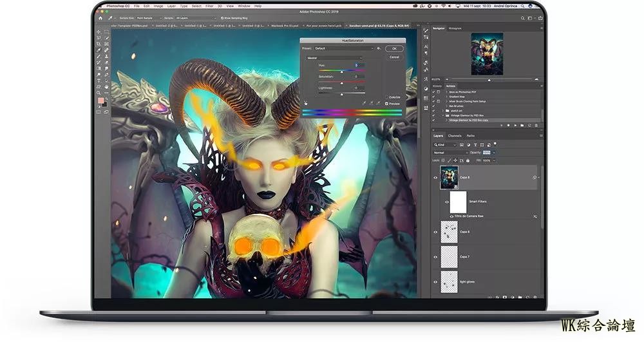Viewport: 644px width, 342px height.
Task: Toggle the Preview checkbox
Action: pos(386,104)
